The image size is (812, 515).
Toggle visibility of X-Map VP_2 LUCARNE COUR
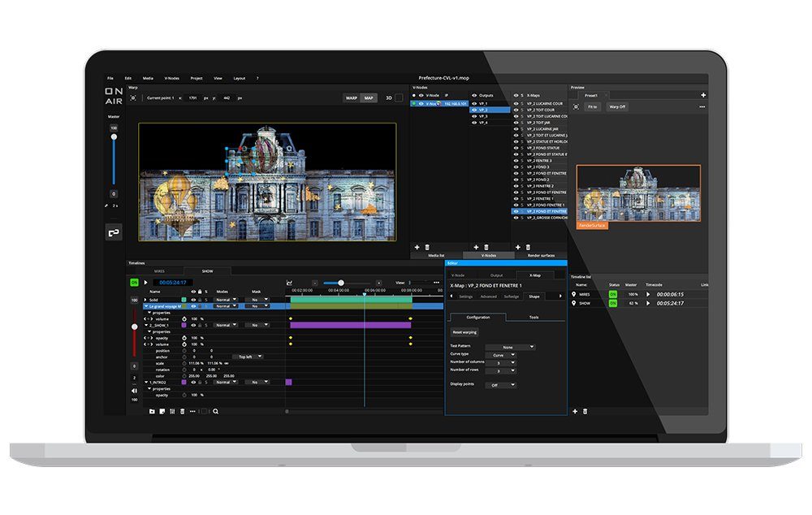(x=516, y=104)
